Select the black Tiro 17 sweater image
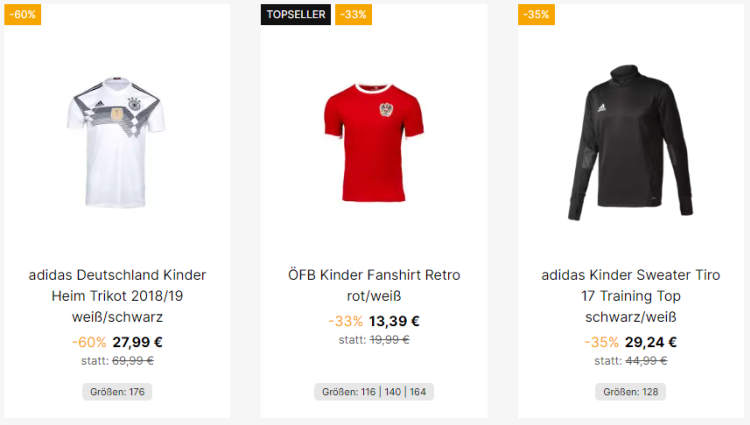Viewport: 750px width, 425px height. 630,143
